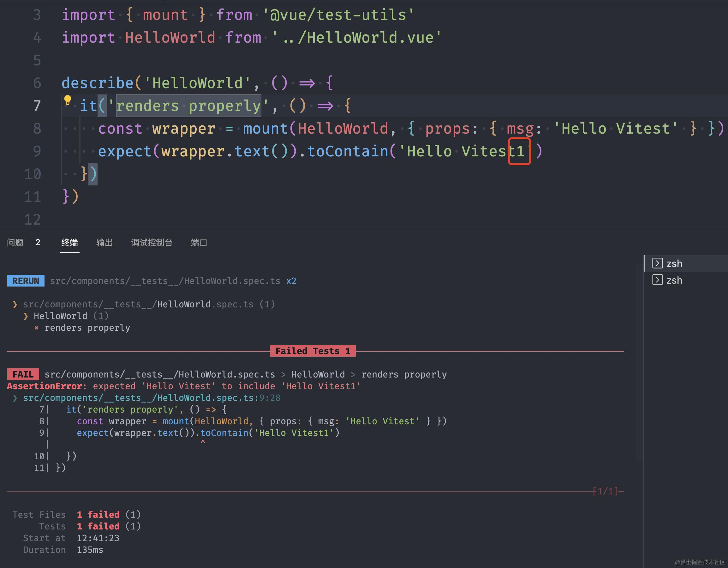This screenshot has height=568, width=728.
Task: Switch to the 终端 terminal tab
Action: 70,243
